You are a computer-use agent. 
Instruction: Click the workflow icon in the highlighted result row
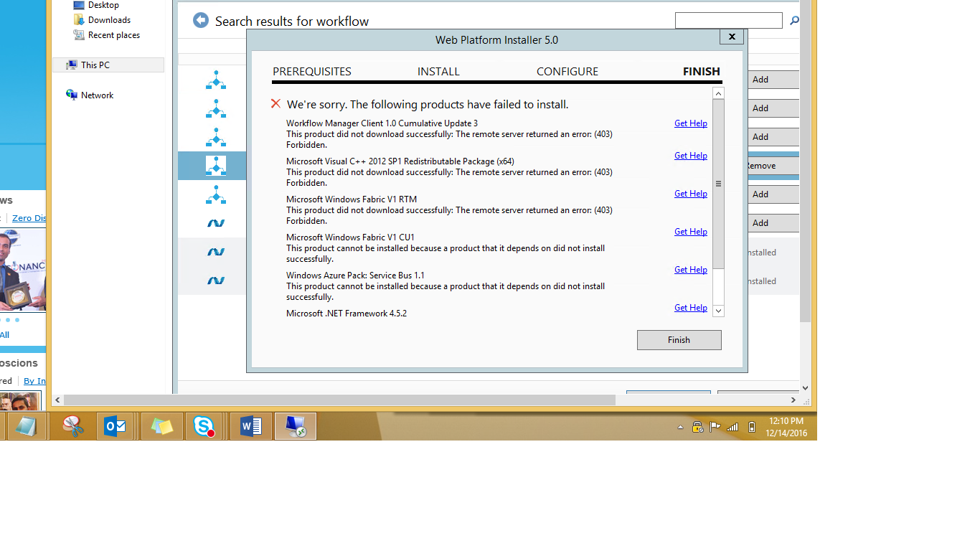[216, 166]
